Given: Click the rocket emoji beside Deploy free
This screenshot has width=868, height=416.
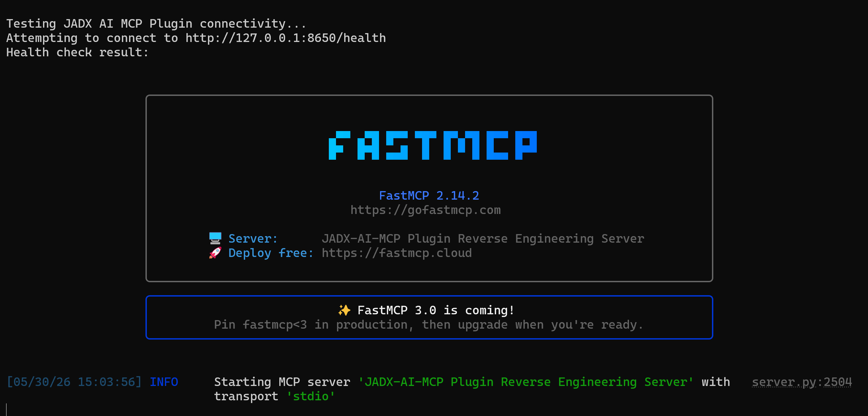Looking at the screenshot, I should (x=215, y=253).
